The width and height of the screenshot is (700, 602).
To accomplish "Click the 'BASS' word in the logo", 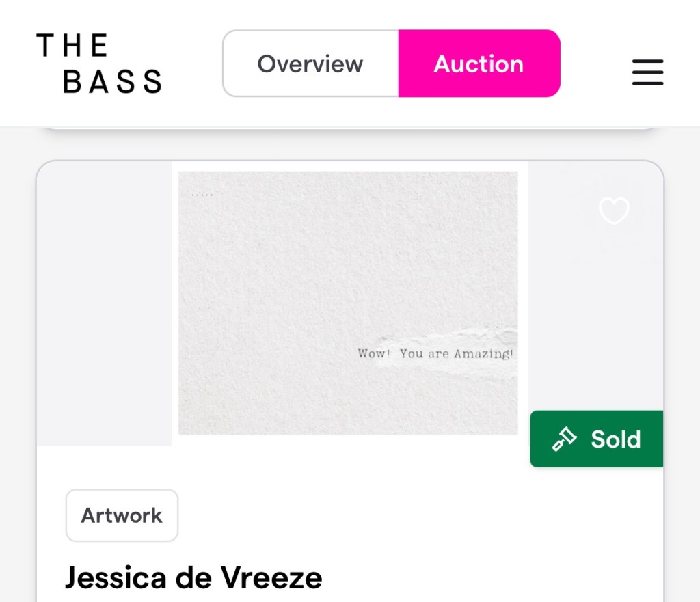I will pyautogui.click(x=113, y=81).
